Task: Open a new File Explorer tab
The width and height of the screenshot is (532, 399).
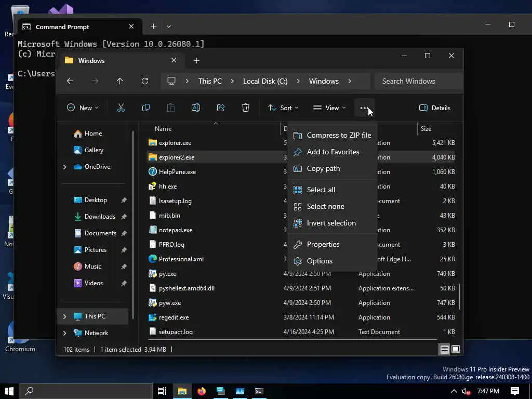Action: tap(196, 61)
